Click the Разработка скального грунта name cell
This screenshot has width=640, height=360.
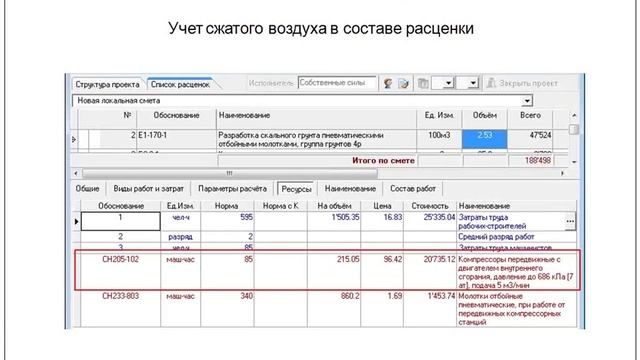pyautogui.click(x=316, y=139)
